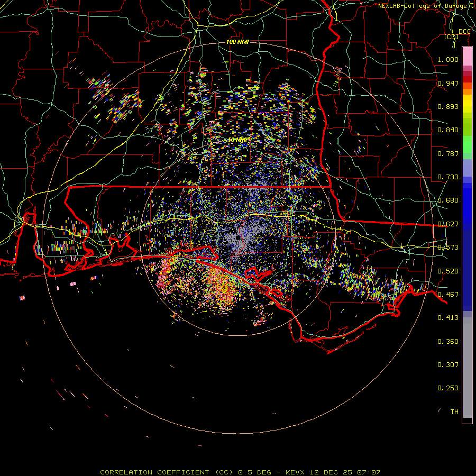Image resolution: width=476 pixels, height=476 pixels.
Task: Click the pink top segment of color bar
Action: click(467, 56)
